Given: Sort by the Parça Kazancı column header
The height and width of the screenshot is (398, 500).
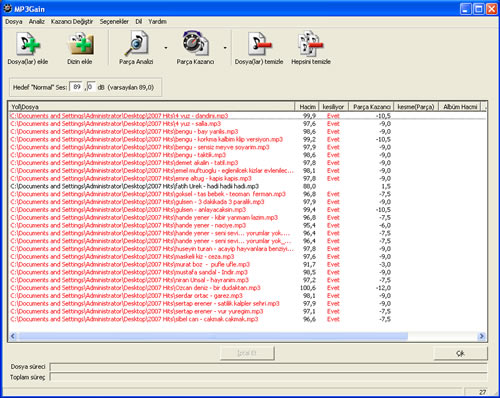Looking at the screenshot, I should click(371, 107).
